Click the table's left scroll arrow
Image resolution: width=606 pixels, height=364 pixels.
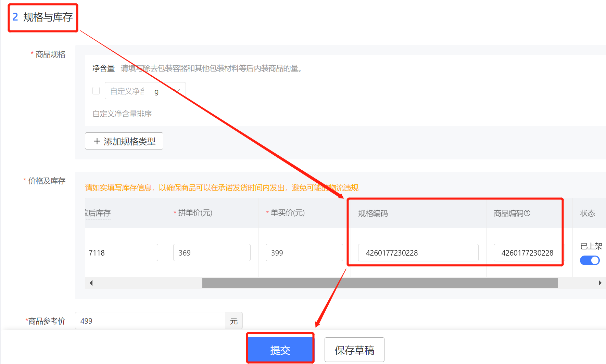(x=91, y=283)
